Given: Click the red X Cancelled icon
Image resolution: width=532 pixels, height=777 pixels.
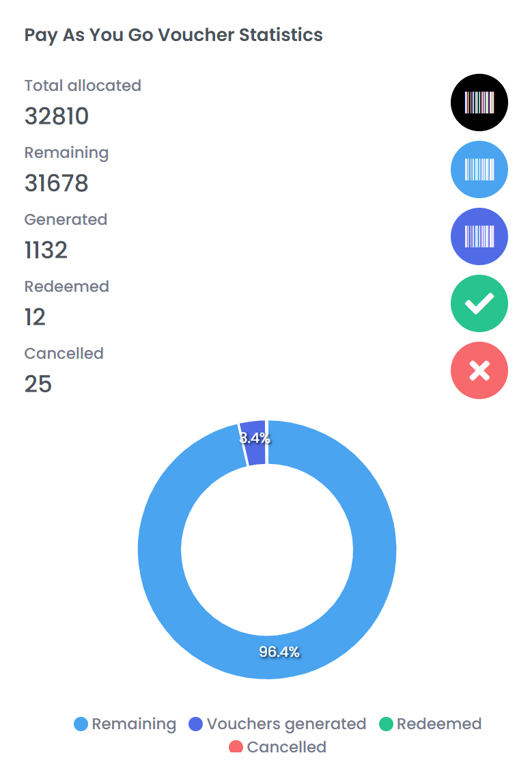Looking at the screenshot, I should coord(479,370).
